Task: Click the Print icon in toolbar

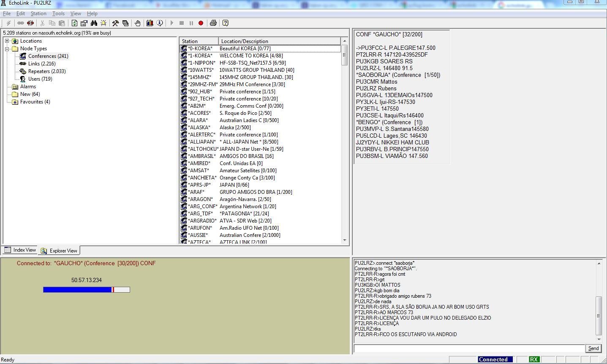Action: pos(213,23)
